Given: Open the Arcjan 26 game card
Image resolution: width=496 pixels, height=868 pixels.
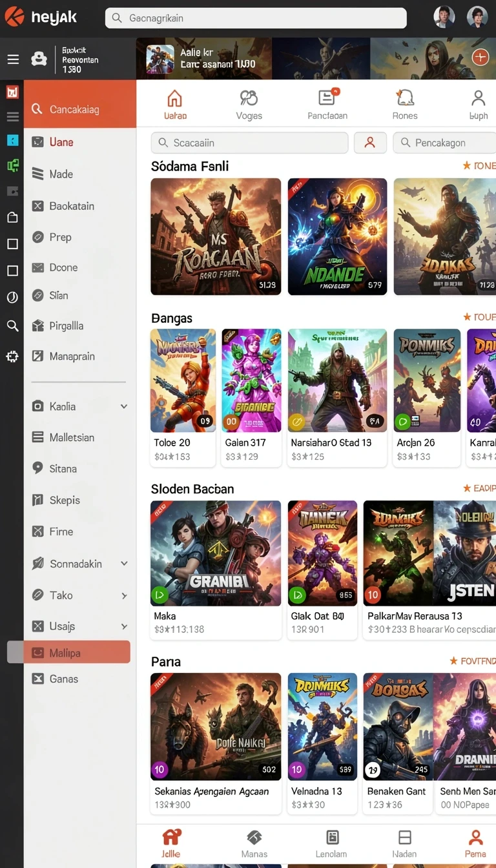Looking at the screenshot, I should pos(427,397).
